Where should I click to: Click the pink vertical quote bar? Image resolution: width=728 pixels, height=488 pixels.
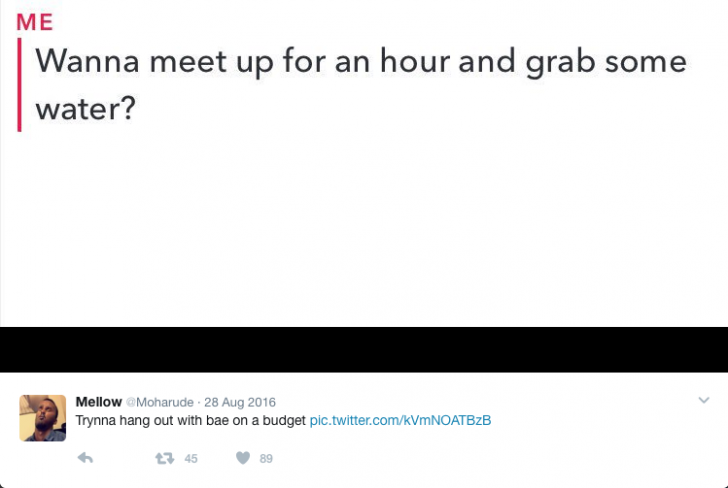(19, 85)
